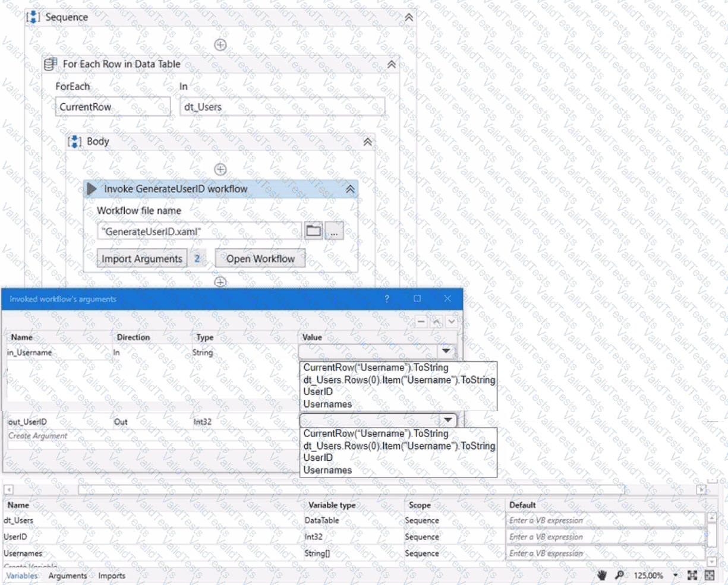Open the out_UserID value dropdown arrow
The image size is (728, 585).
pos(448,420)
